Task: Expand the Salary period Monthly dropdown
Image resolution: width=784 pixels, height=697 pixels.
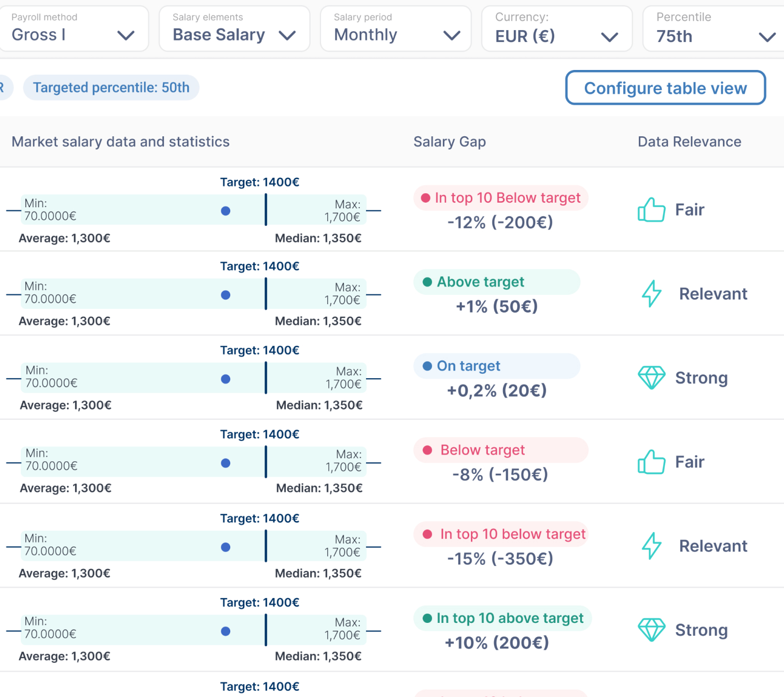Action: click(x=396, y=29)
